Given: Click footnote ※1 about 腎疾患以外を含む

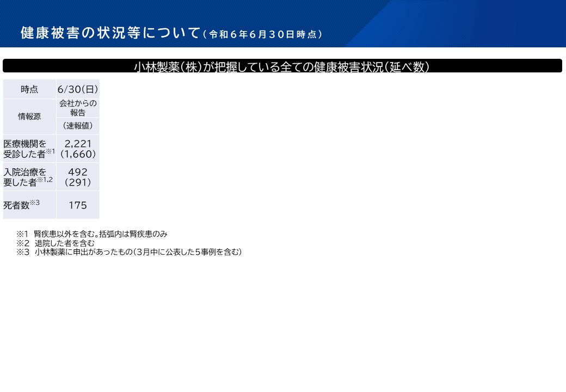Looking at the screenshot, I should click(91, 234).
